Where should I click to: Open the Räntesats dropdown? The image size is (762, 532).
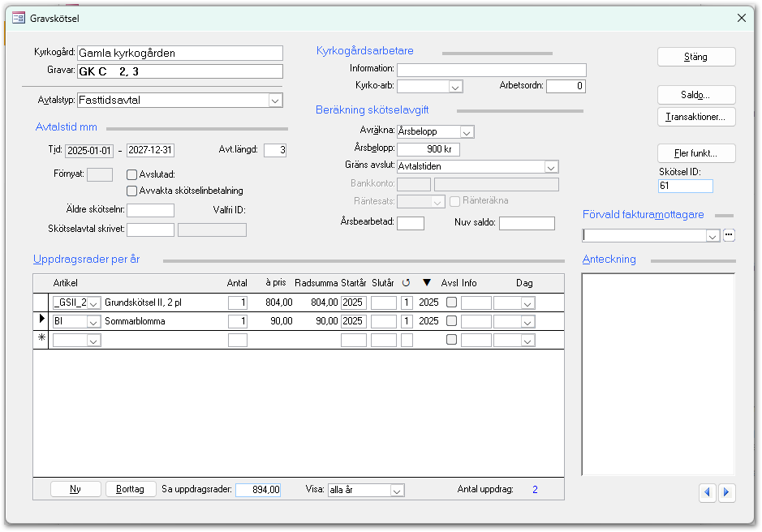437,202
